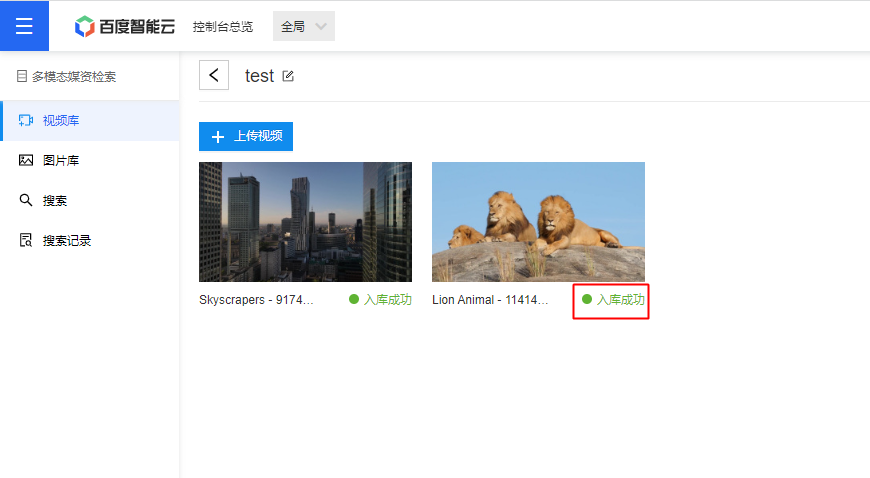Click the 多模态媒资检索 sidebar heading
This screenshot has width=870, height=478.
tap(74, 77)
